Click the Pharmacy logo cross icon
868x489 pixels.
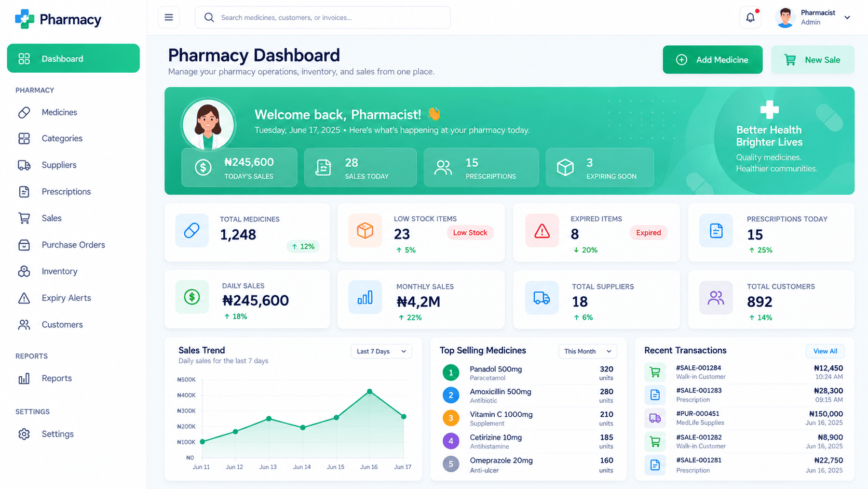(24, 19)
